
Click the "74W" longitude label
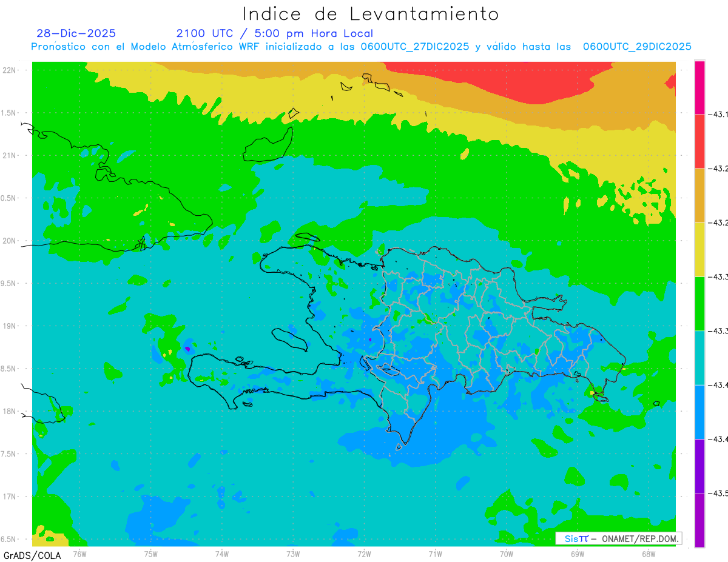click(221, 553)
